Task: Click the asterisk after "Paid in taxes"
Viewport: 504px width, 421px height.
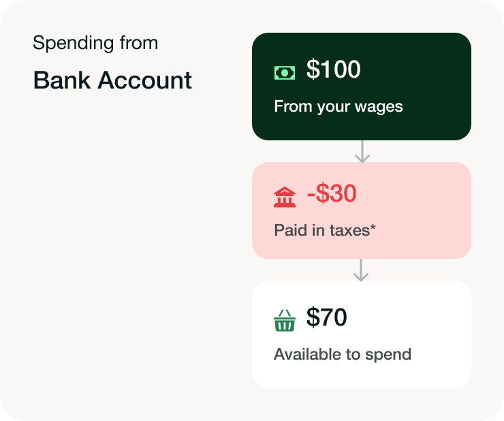Action: [373, 228]
